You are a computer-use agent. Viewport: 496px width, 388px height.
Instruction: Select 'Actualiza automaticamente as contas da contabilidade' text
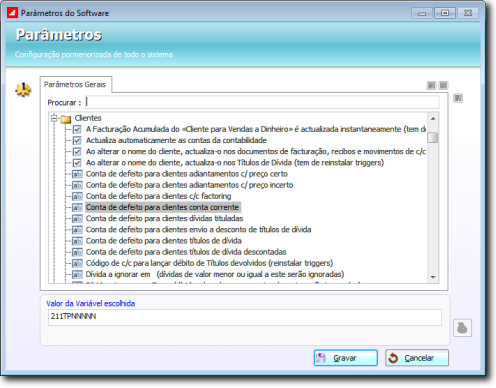[176, 140]
